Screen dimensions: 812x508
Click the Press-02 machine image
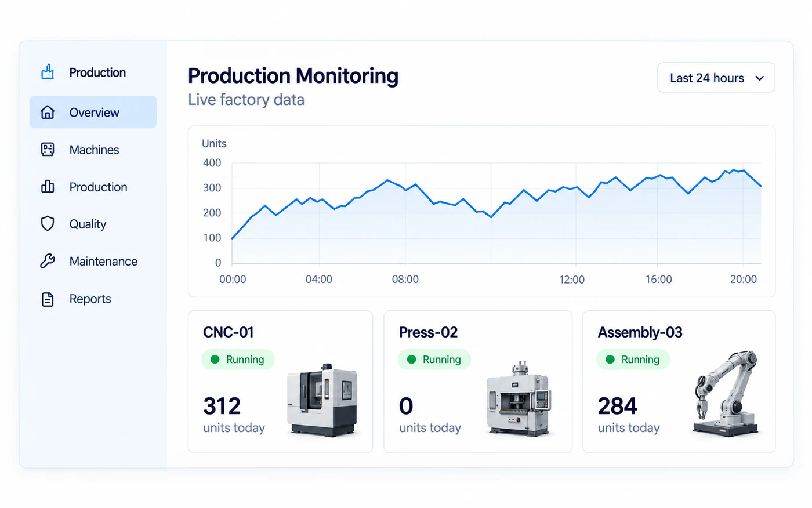click(x=519, y=398)
